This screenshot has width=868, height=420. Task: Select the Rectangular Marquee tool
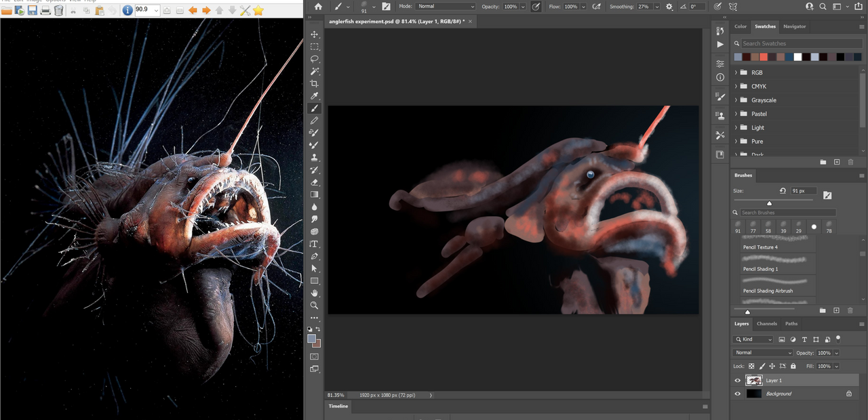[314, 47]
